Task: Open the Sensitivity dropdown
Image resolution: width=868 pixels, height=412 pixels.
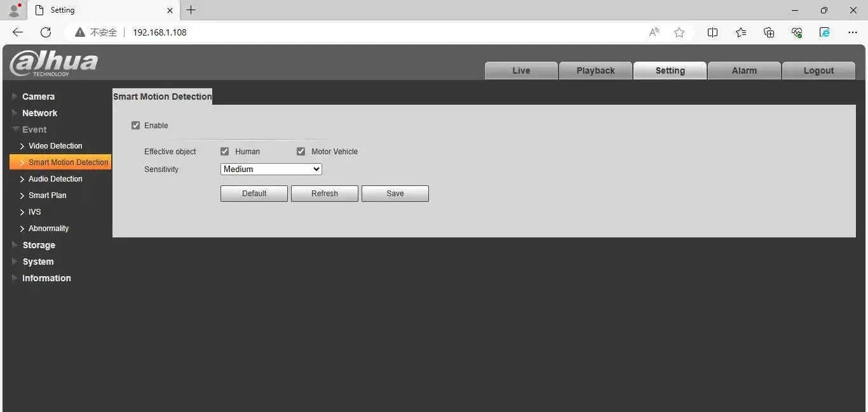Action: point(271,169)
